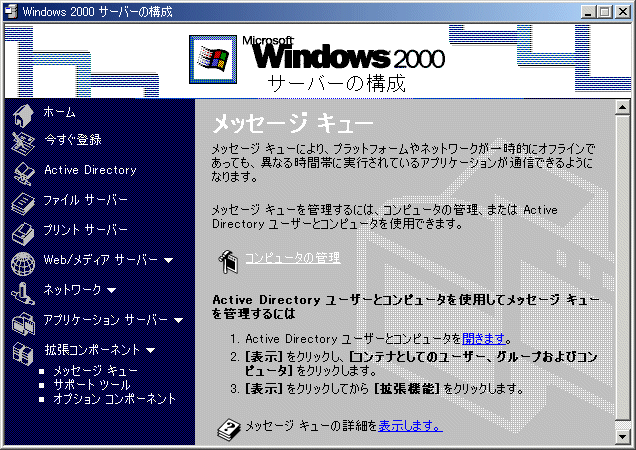Click the ネットワーク network icon
Image resolution: width=636 pixels, height=450 pixels.
coord(23,294)
